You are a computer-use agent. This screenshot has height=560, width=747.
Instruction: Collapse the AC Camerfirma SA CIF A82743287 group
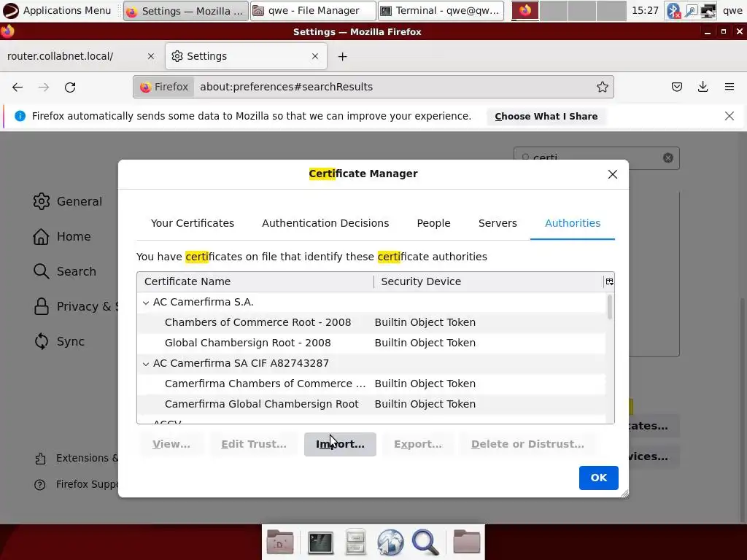146,364
